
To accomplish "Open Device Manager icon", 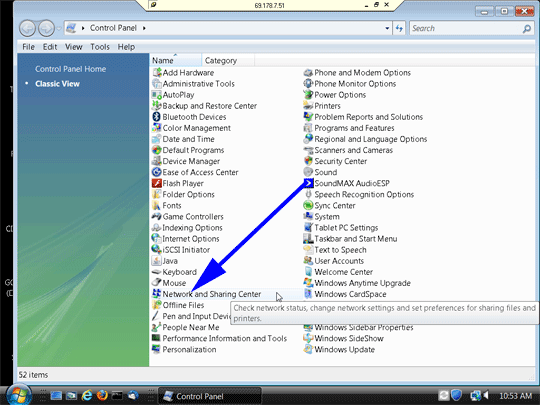I will coord(157,161).
